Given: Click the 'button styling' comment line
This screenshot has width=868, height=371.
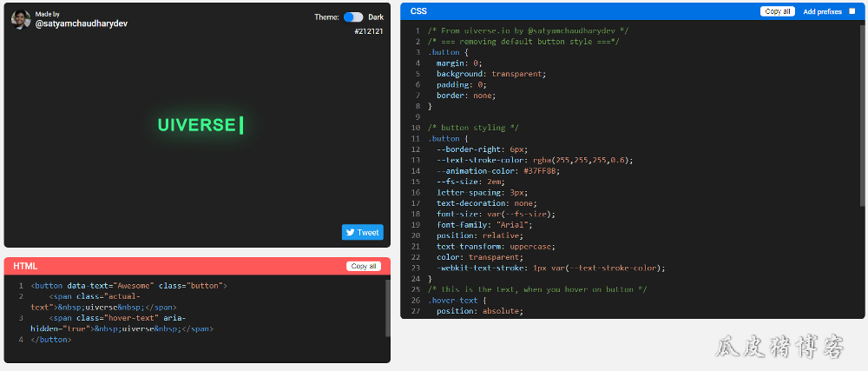Looking at the screenshot, I should [473, 128].
